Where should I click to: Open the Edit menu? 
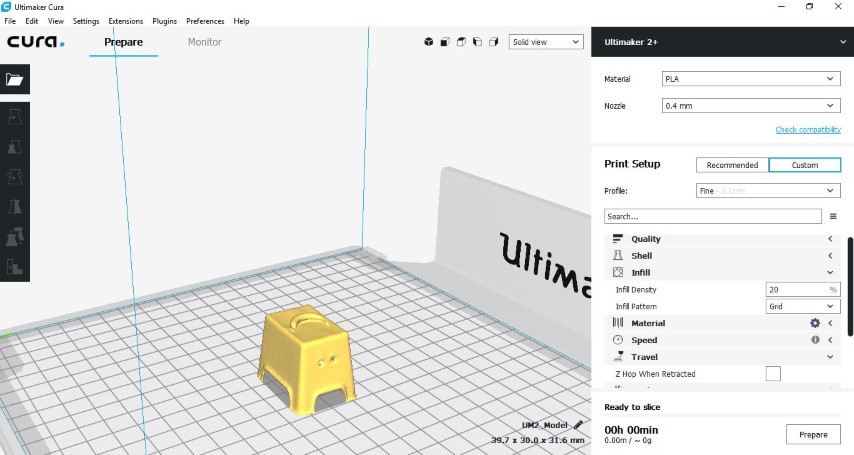coord(32,21)
